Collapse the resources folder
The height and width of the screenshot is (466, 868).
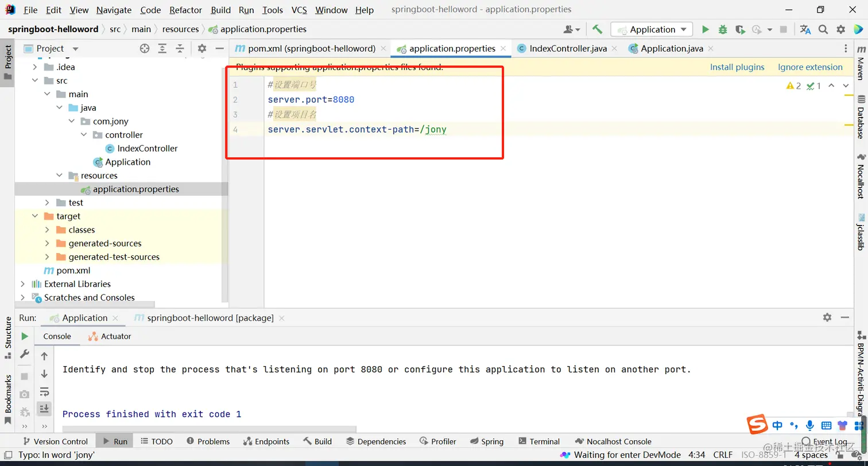pos(60,176)
